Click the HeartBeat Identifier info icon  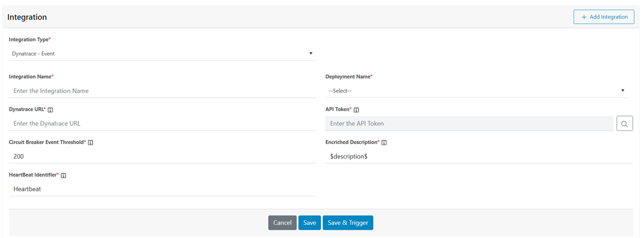point(63,176)
